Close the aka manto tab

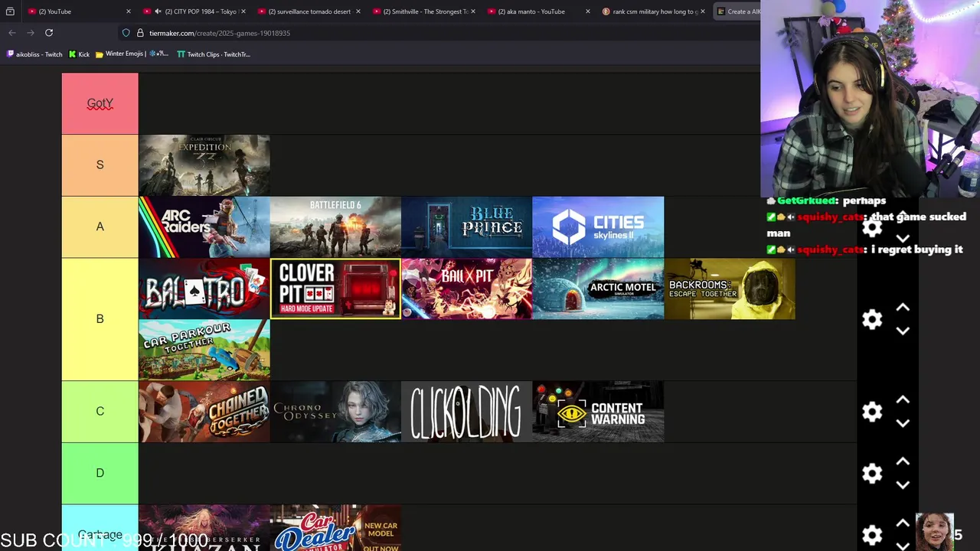pyautogui.click(x=587, y=11)
